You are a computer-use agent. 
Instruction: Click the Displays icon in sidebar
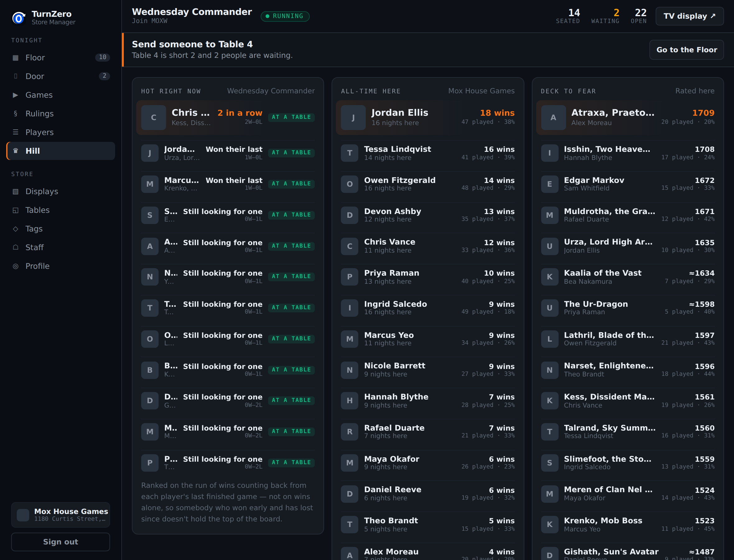click(x=15, y=192)
